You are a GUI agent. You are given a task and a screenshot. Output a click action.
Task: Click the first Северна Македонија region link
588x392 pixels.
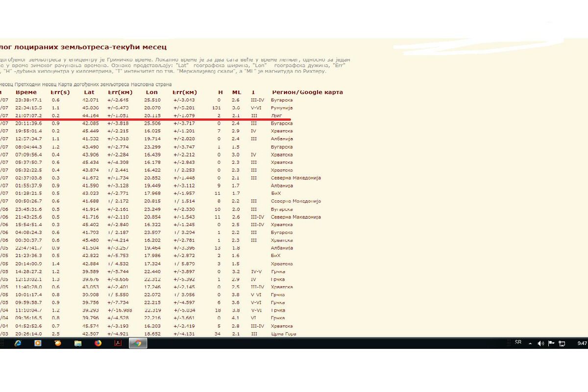point(295,178)
